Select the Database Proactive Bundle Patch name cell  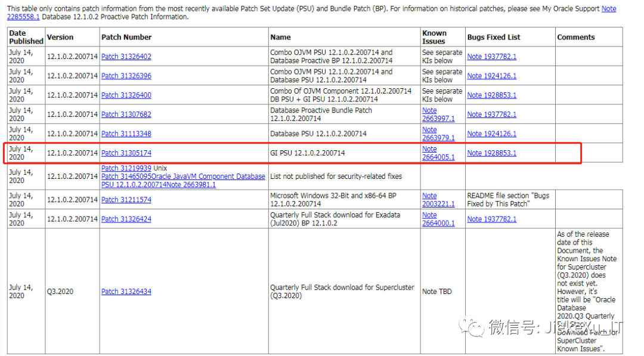(345, 114)
